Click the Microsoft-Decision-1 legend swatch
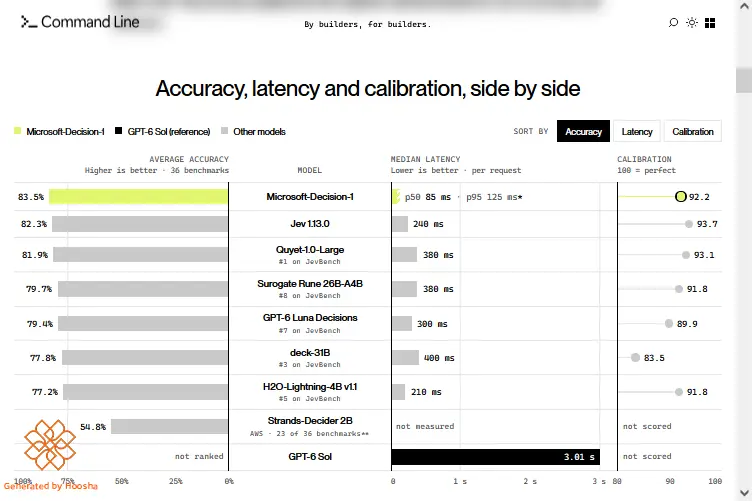This screenshot has width=752, height=501. click(x=18, y=131)
